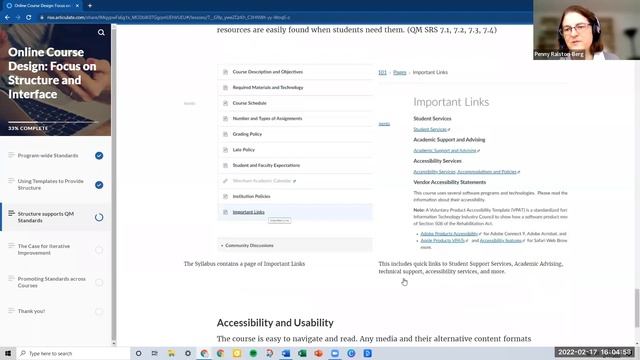640x360 pixels.
Task: Click Penny Ralston-Berg webcam thumbnail
Action: pos(587,30)
